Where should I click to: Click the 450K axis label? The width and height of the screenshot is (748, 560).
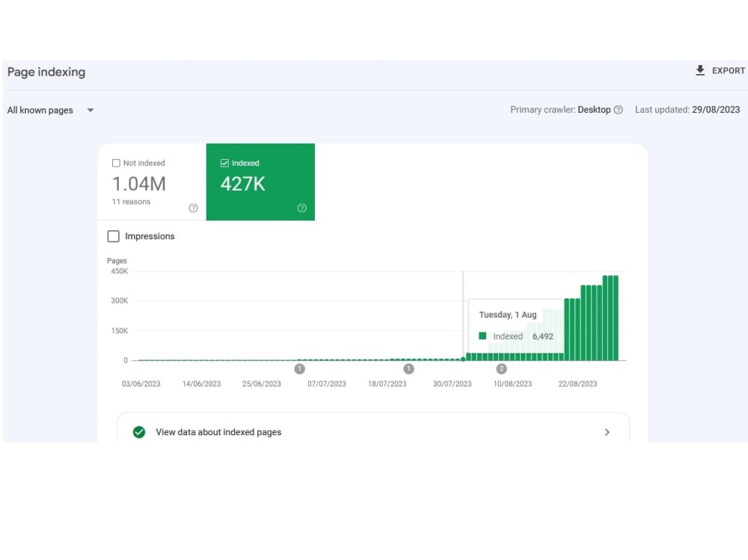(119, 271)
